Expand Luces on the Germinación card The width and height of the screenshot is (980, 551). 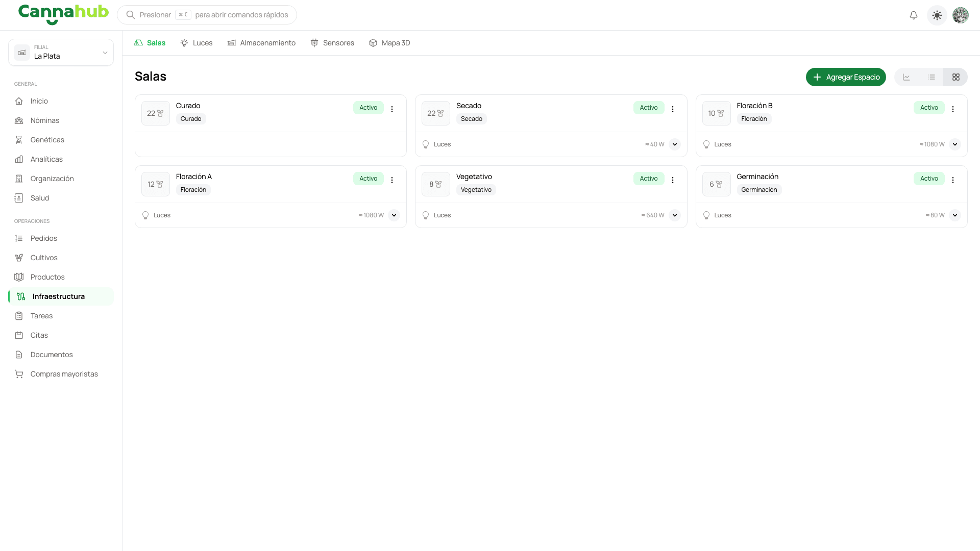(955, 215)
